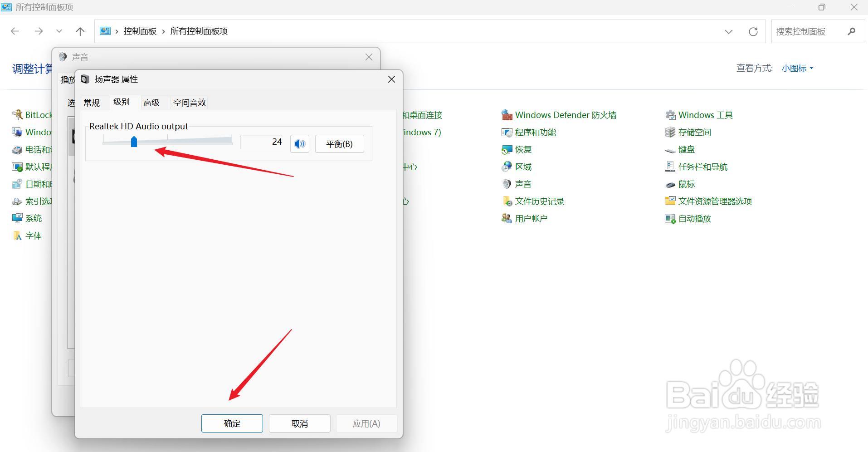Click the 控制面板 breadcrumb
This screenshot has height=452, width=868.
point(140,31)
